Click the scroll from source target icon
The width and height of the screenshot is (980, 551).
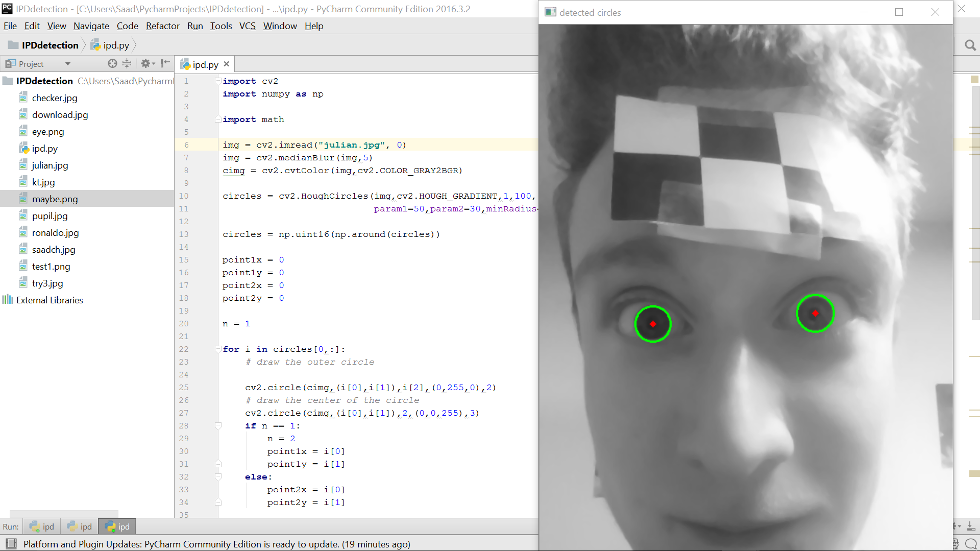click(x=112, y=63)
